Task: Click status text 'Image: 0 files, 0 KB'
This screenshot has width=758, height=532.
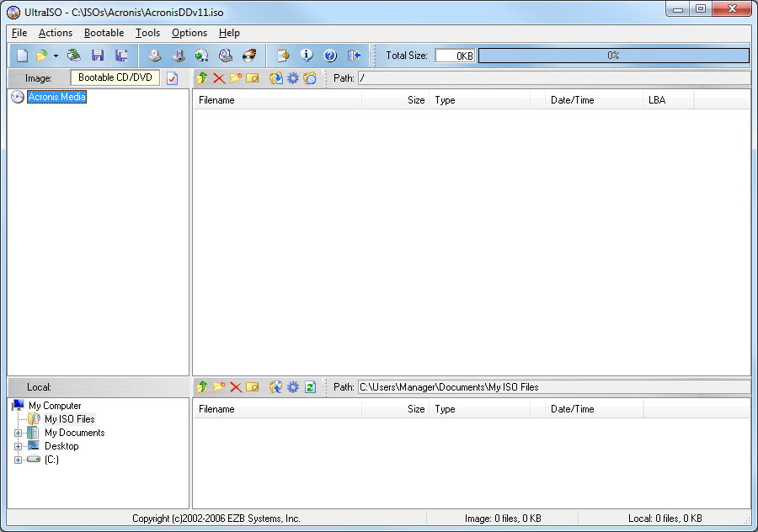Action: click(503, 519)
